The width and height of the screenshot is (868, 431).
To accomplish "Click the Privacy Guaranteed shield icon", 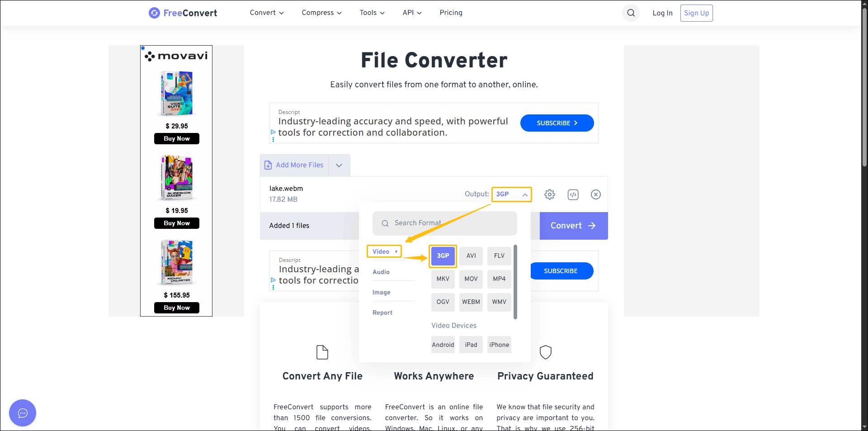I will pyautogui.click(x=546, y=352).
